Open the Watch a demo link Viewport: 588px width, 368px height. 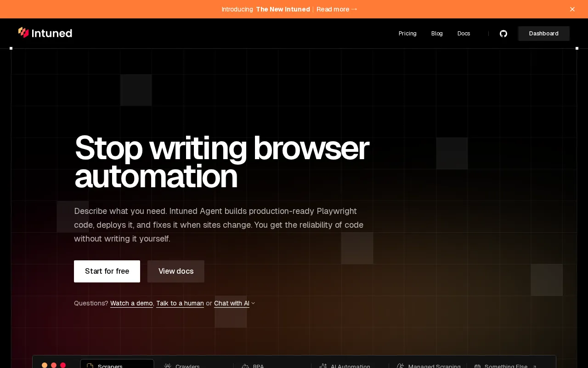pyautogui.click(x=131, y=303)
